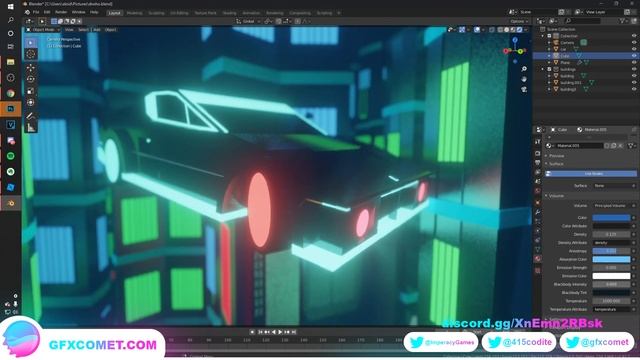Switch to the Shading workspace tab
Viewport: 640px width, 360px height.
point(229,13)
